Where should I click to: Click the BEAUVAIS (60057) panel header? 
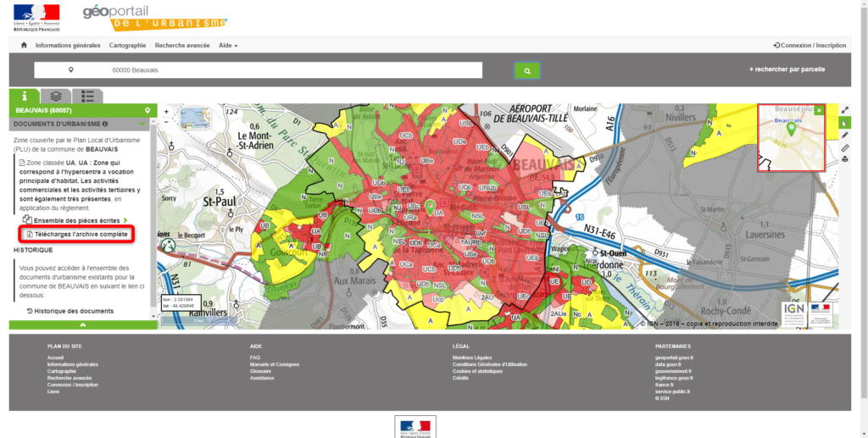click(83, 111)
